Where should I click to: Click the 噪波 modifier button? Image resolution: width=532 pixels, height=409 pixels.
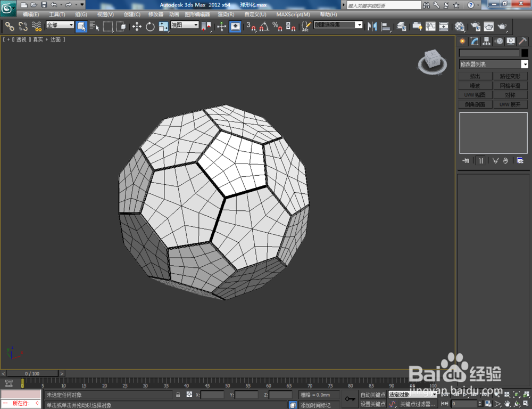click(475, 86)
